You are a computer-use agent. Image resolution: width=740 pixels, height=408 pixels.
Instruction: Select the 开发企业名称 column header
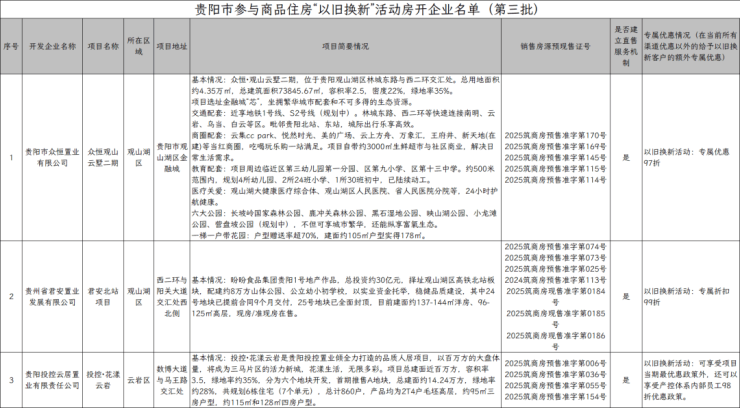(x=52, y=47)
